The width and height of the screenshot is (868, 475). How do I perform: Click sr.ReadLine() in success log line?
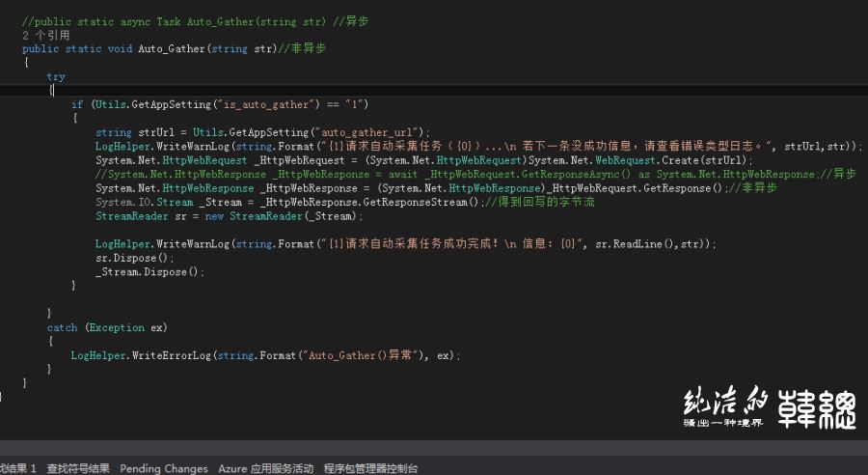(x=637, y=244)
